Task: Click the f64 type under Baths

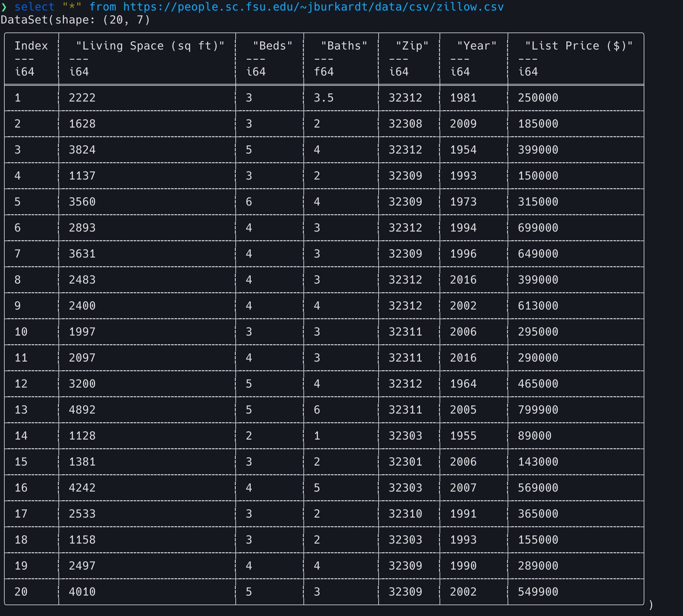Action: point(323,72)
